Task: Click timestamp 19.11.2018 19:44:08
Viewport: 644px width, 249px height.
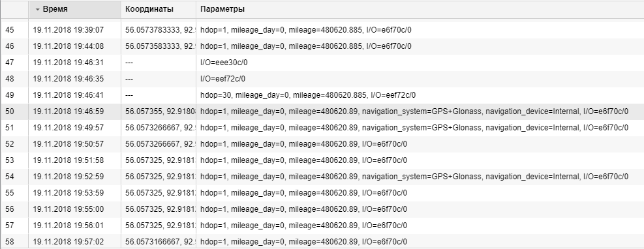Action: point(68,46)
